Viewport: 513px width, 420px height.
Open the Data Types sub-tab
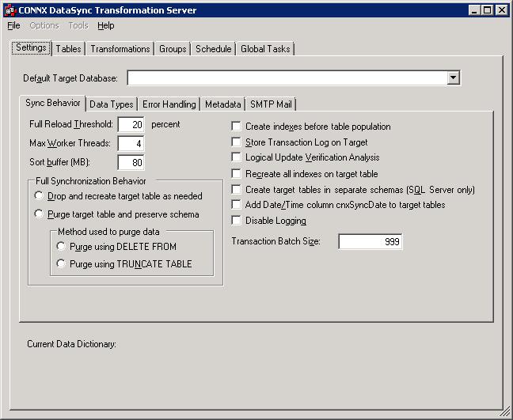(112, 104)
